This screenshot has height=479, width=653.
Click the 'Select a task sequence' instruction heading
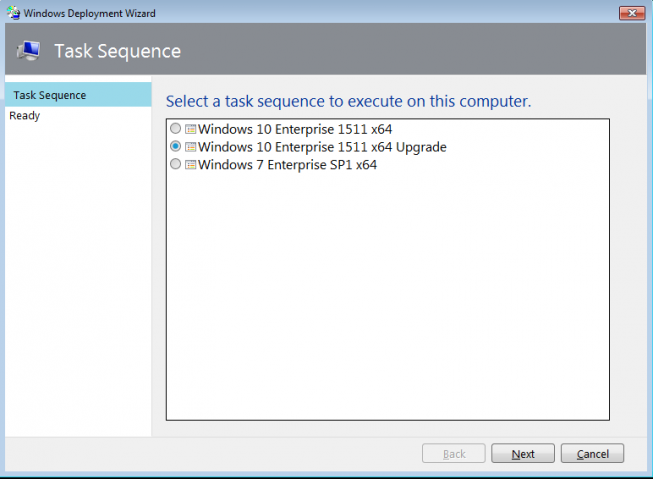tap(349, 101)
